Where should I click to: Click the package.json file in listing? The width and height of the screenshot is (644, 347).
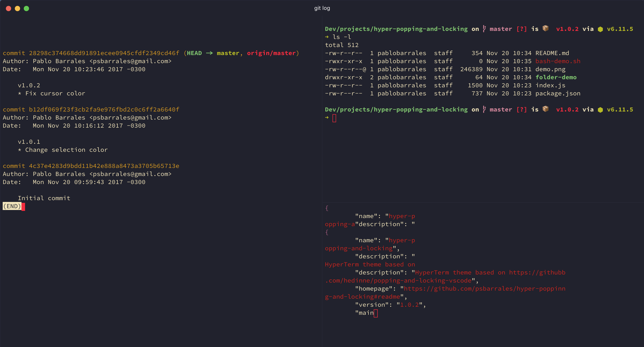(558, 93)
